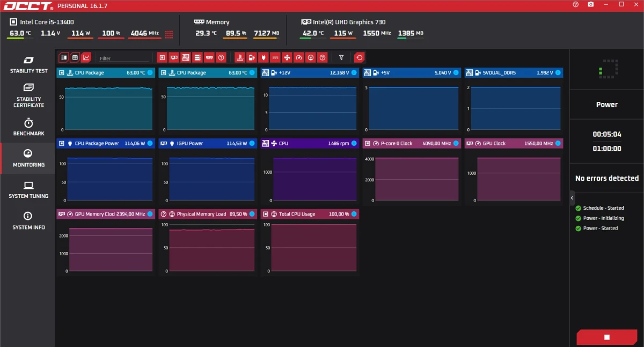Switch to graph view in toolbar
The width and height of the screenshot is (644, 347).
pyautogui.click(x=86, y=57)
